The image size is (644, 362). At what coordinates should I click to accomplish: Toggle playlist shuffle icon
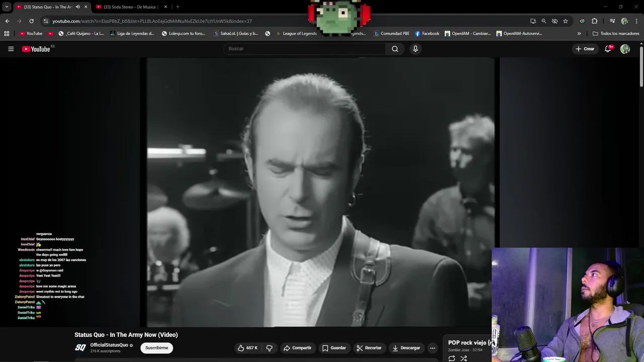(x=463, y=358)
